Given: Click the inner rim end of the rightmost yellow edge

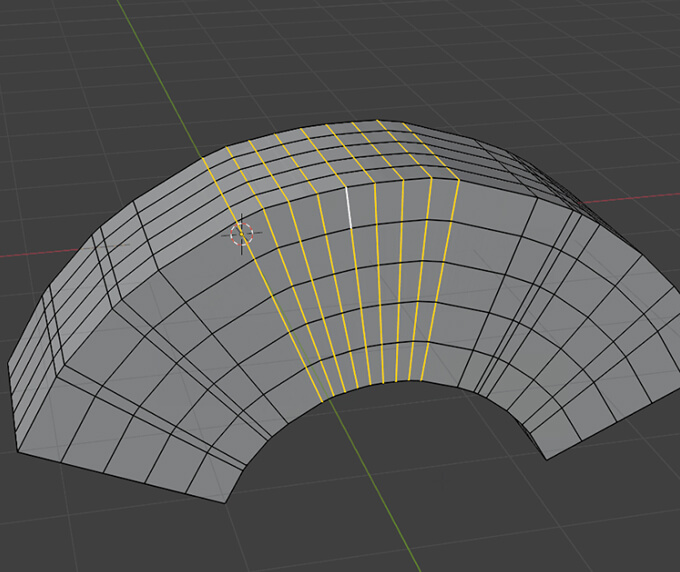Looking at the screenshot, I should click(x=422, y=381).
